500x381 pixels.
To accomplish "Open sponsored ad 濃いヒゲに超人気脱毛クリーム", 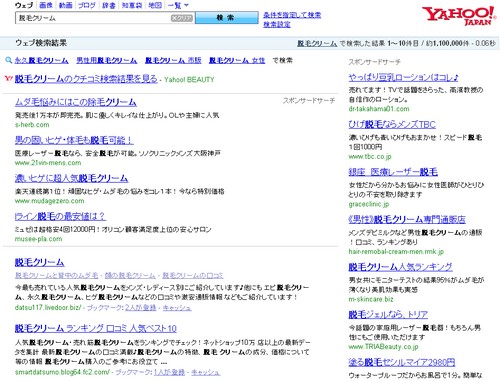I will [71, 178].
